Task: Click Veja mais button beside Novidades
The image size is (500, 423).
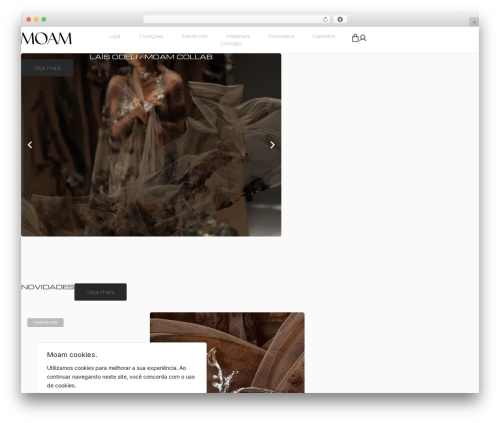Action: 100,292
